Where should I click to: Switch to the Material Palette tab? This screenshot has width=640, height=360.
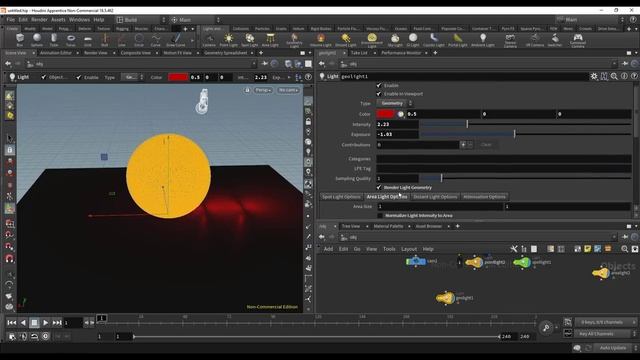tap(388, 226)
